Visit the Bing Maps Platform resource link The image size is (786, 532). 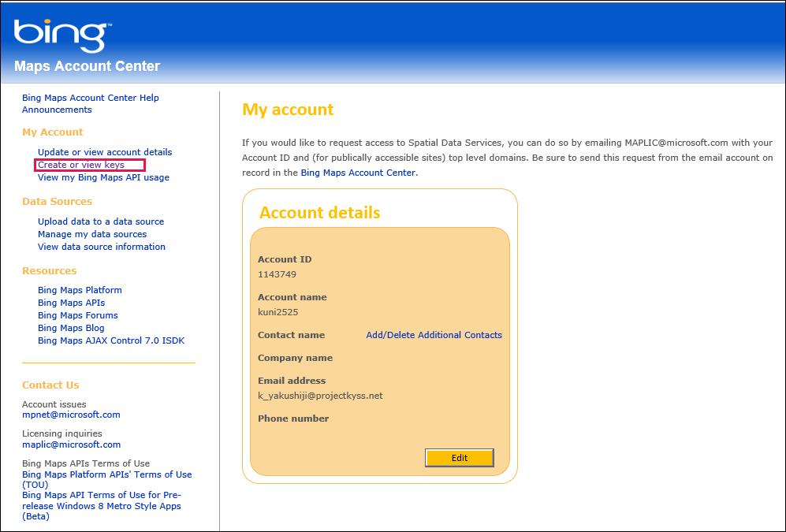[x=80, y=290]
